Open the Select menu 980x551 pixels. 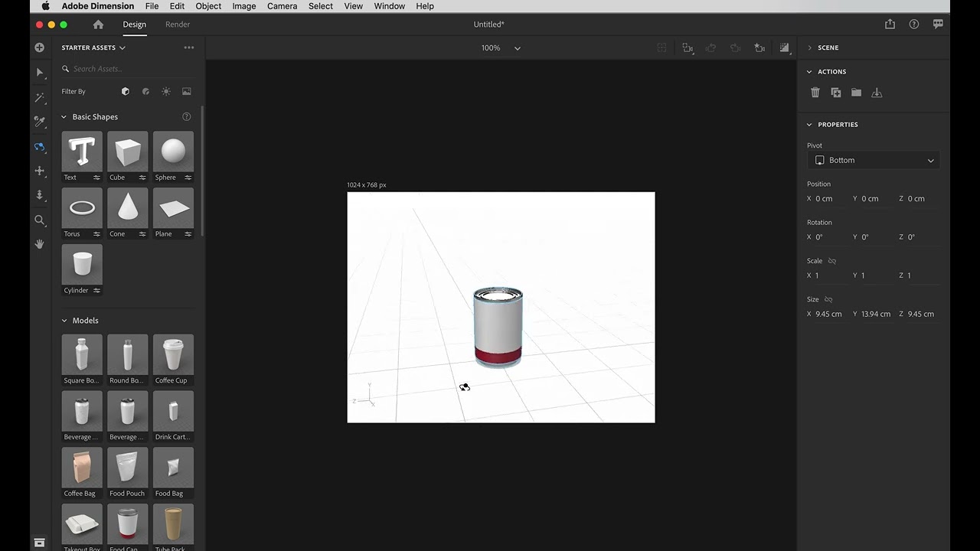pyautogui.click(x=321, y=6)
